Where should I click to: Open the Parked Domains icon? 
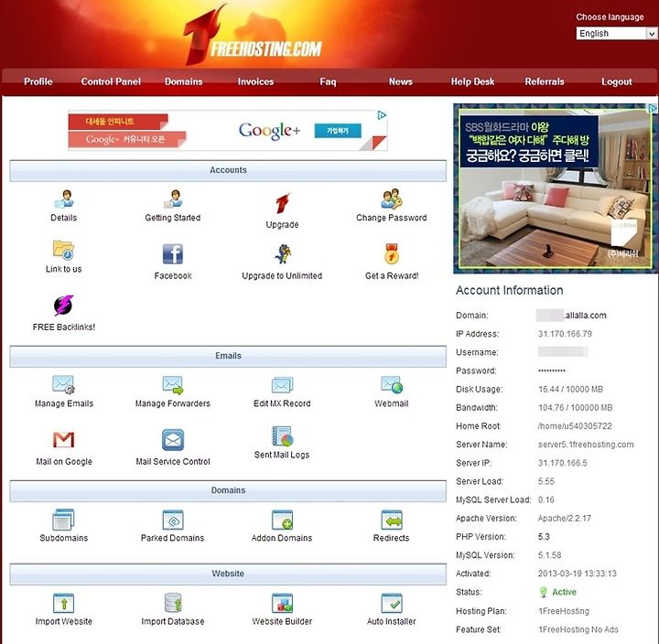pos(173,520)
